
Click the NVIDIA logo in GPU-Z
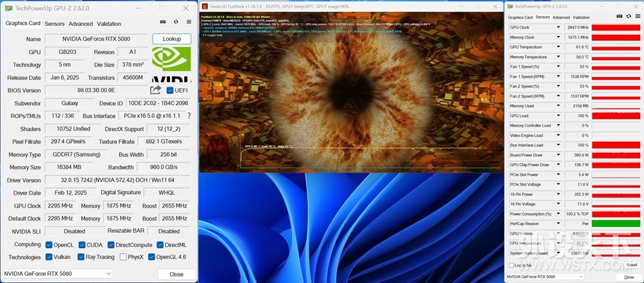pos(171,64)
